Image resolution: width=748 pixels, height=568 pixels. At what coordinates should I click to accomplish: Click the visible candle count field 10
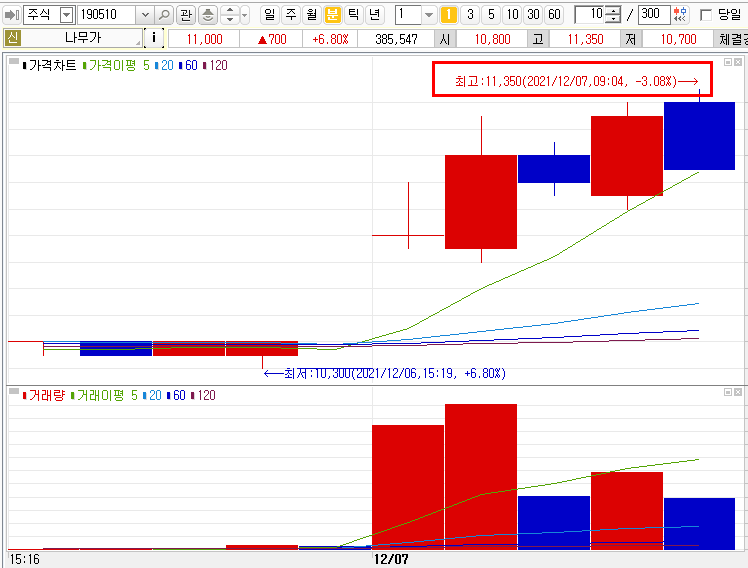click(590, 15)
